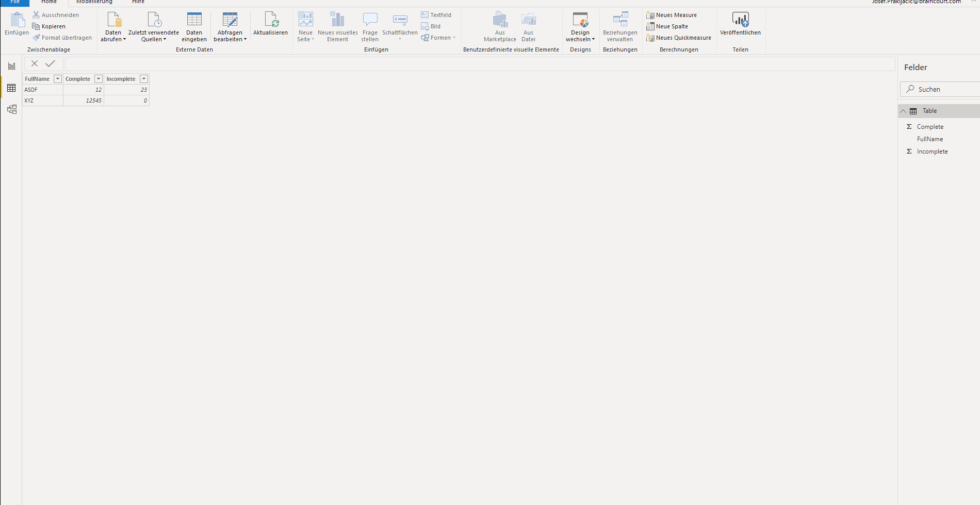Image resolution: width=980 pixels, height=505 pixels.
Task: Open Incomplete column filter dropdown
Action: [144, 79]
